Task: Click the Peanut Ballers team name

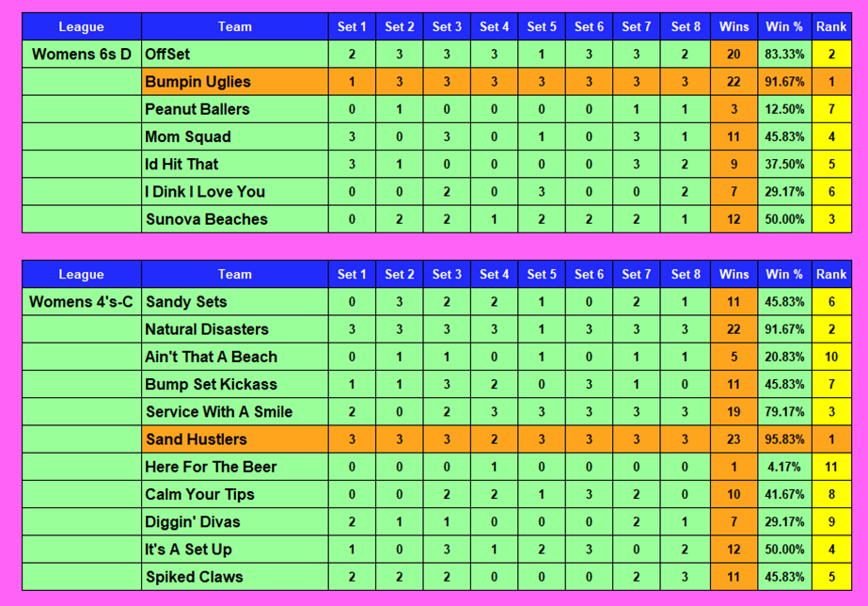Action: coord(197,109)
